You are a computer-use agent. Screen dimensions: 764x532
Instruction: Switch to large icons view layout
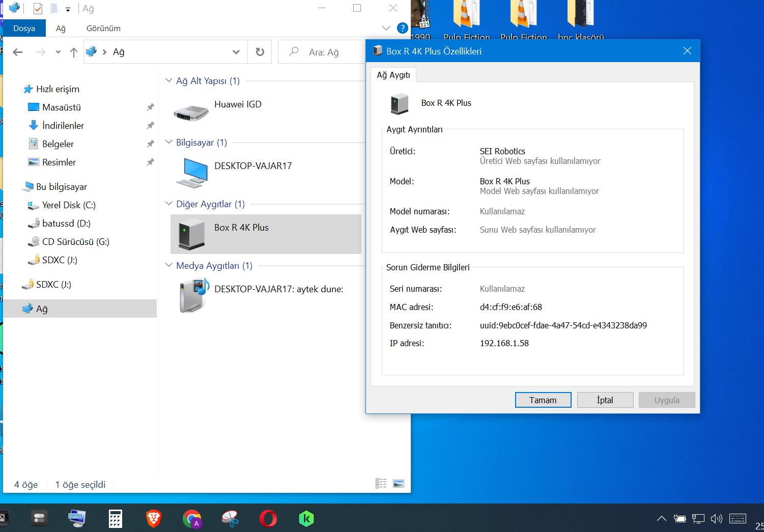(x=399, y=484)
